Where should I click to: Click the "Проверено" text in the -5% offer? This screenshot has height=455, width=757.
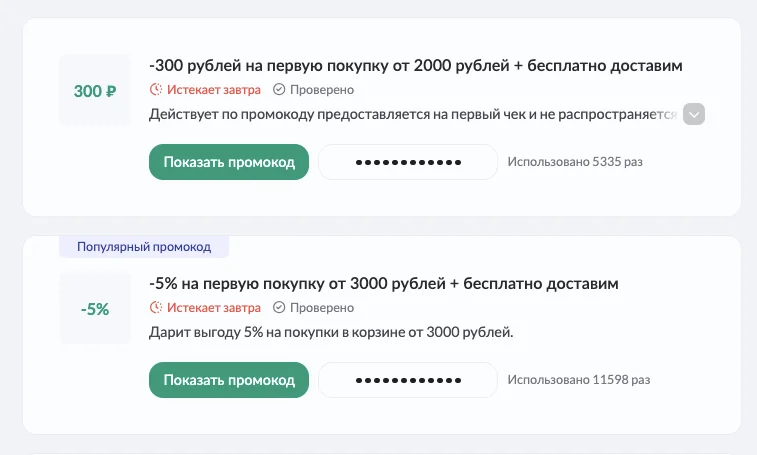(321, 308)
